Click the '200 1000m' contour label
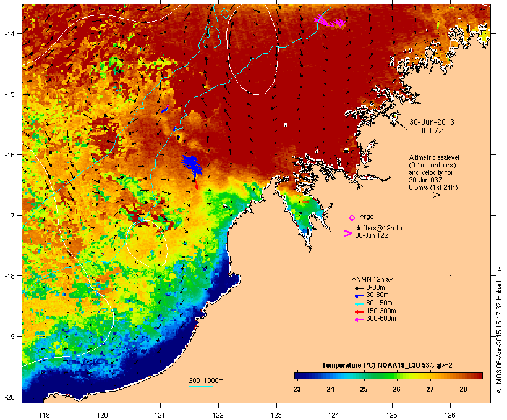Viewport: 507px width, 420px height. click(x=206, y=380)
